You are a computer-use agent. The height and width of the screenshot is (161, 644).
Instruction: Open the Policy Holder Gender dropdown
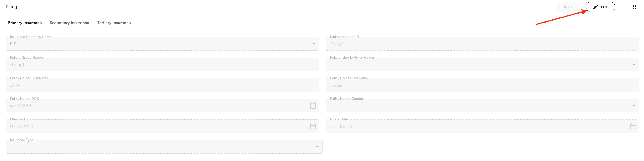(482, 106)
